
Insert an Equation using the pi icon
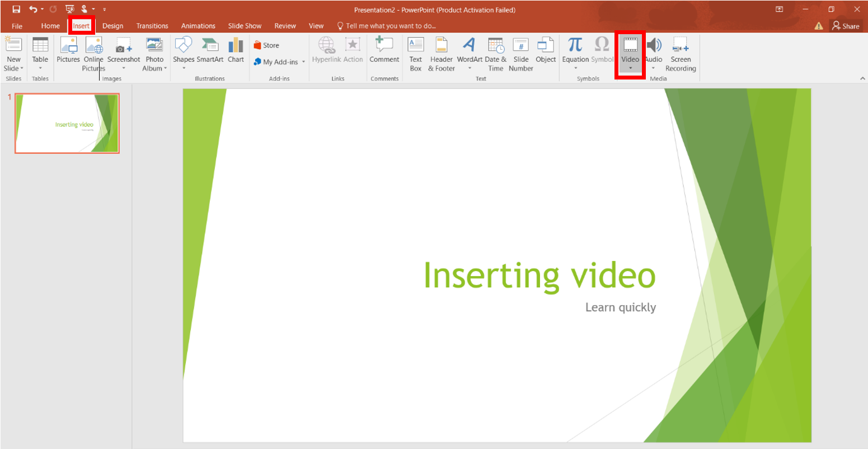575,45
